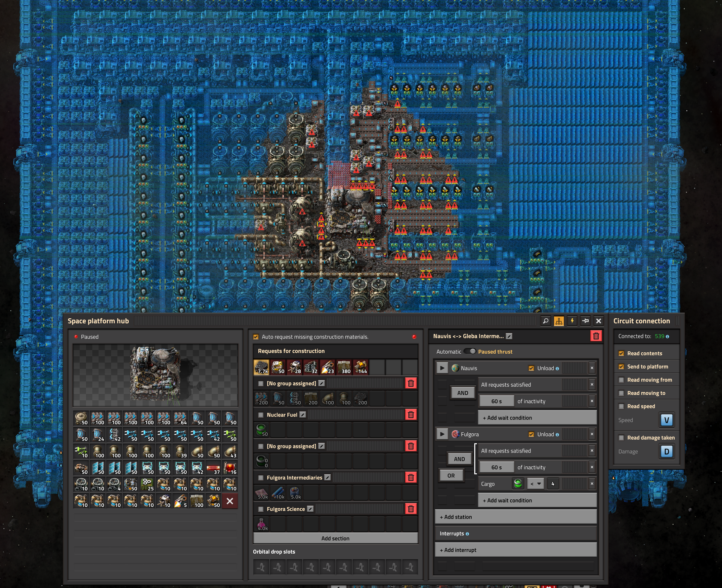The height and width of the screenshot is (588, 722).
Task: Open the 10k blue item request in Fulgora Intermediaries
Action: [x=278, y=493]
